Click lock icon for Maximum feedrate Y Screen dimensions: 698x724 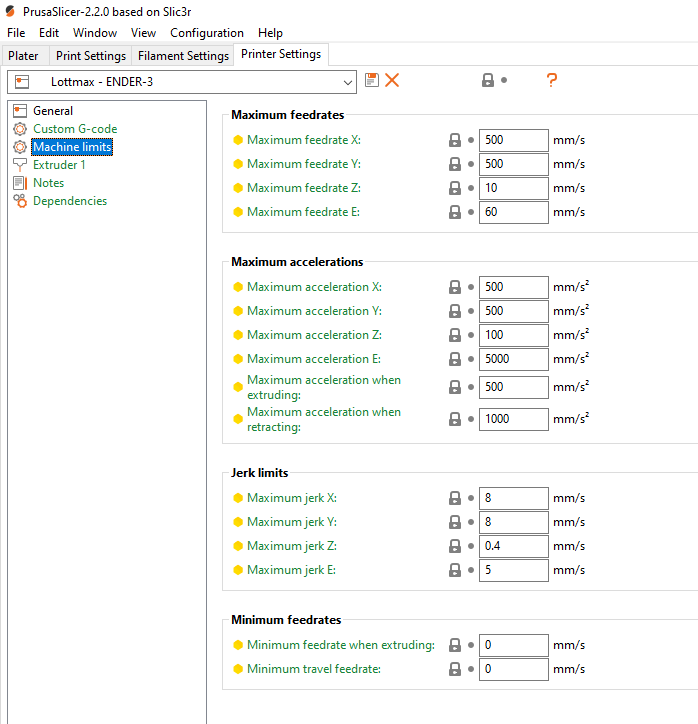tap(455, 164)
